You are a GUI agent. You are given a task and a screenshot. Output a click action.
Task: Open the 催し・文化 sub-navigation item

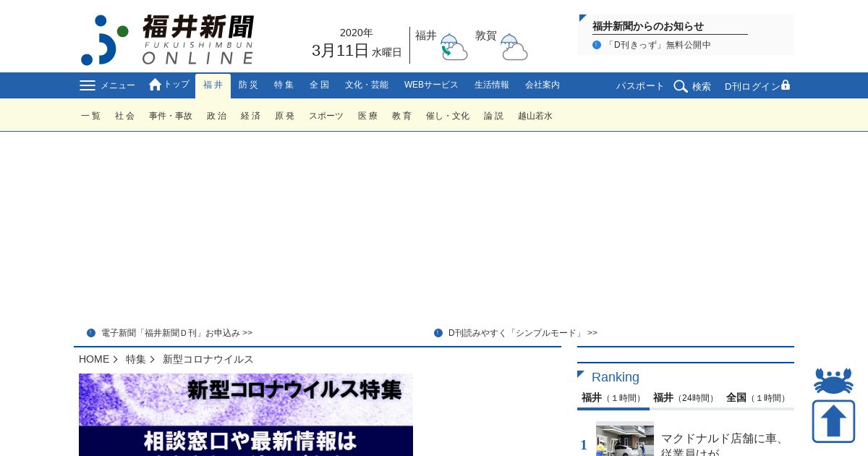pyautogui.click(x=448, y=116)
